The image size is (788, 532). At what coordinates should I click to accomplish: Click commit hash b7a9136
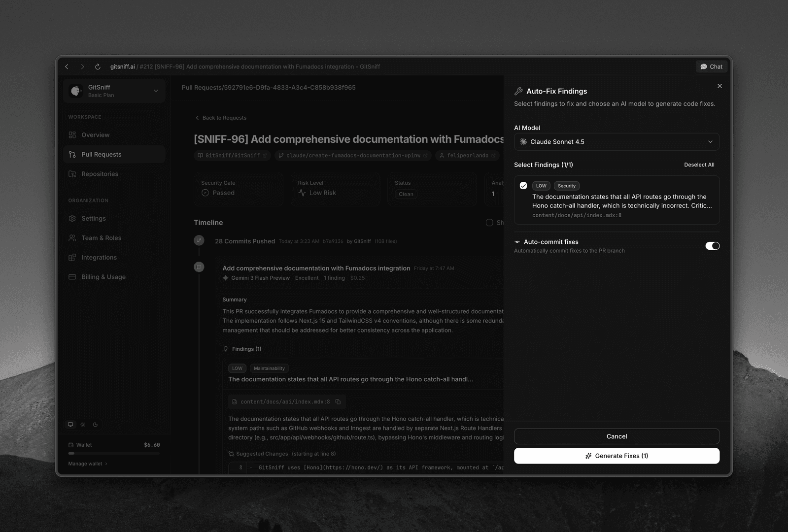pyautogui.click(x=333, y=241)
